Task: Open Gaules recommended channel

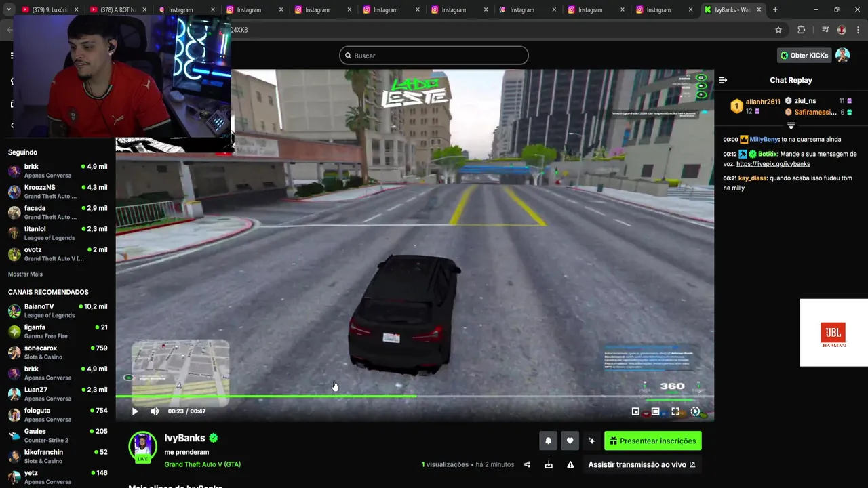Action: point(58,436)
